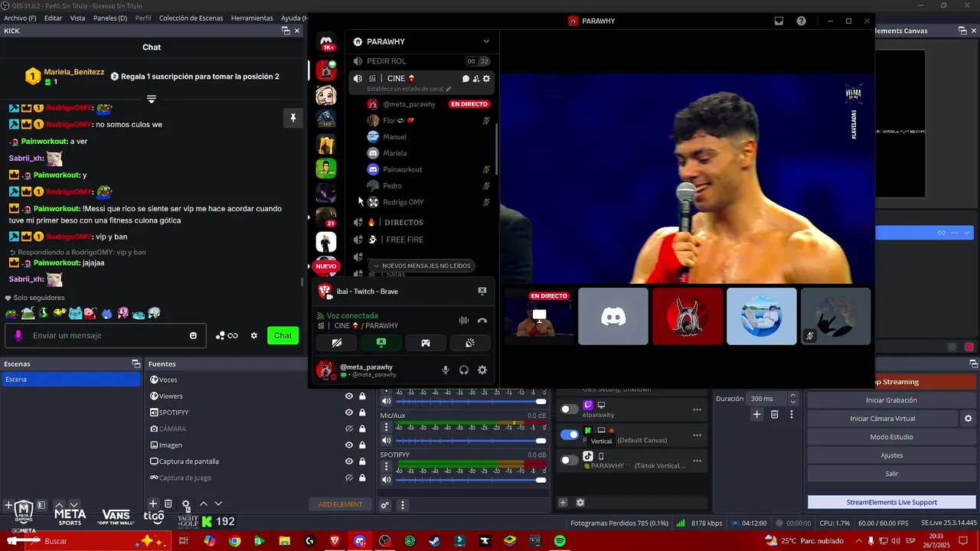Show the CÁMARA source
980x551 pixels.
(x=349, y=429)
